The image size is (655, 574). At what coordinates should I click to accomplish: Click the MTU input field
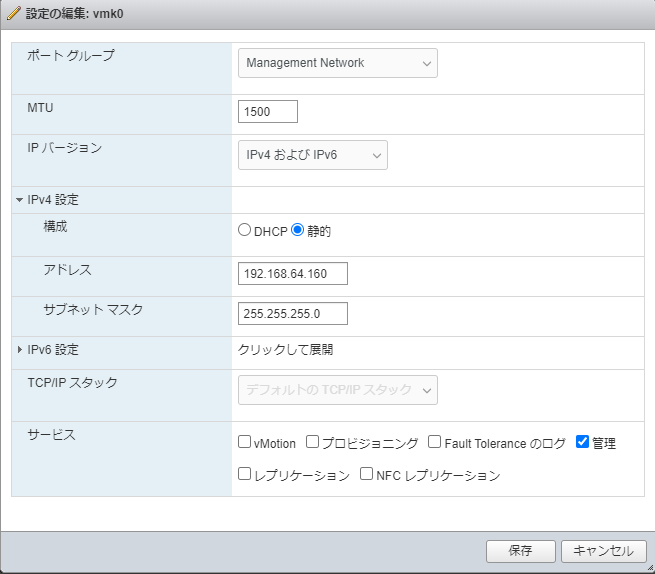(x=268, y=112)
